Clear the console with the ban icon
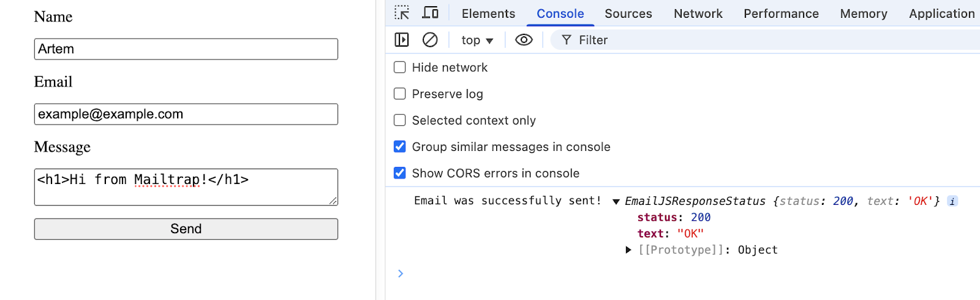The image size is (980, 300). (430, 40)
